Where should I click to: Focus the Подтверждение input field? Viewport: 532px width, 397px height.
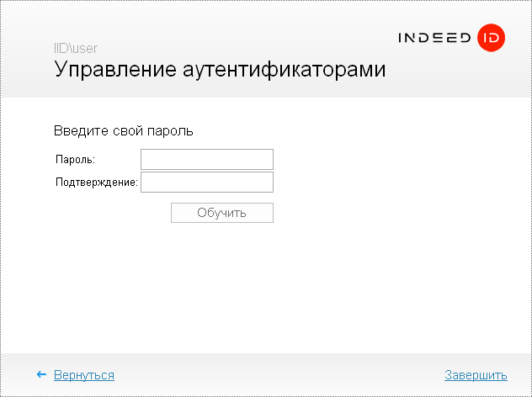[207, 183]
